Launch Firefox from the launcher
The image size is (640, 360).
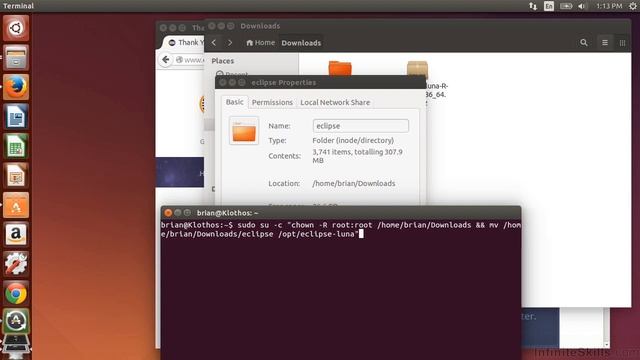click(x=16, y=87)
